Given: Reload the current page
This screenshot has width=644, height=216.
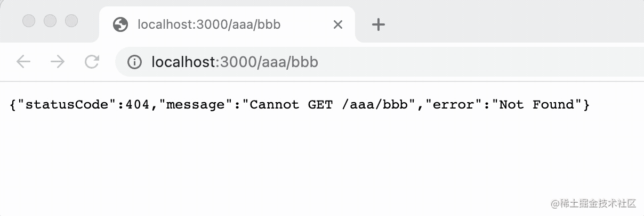Looking at the screenshot, I should click(92, 62).
